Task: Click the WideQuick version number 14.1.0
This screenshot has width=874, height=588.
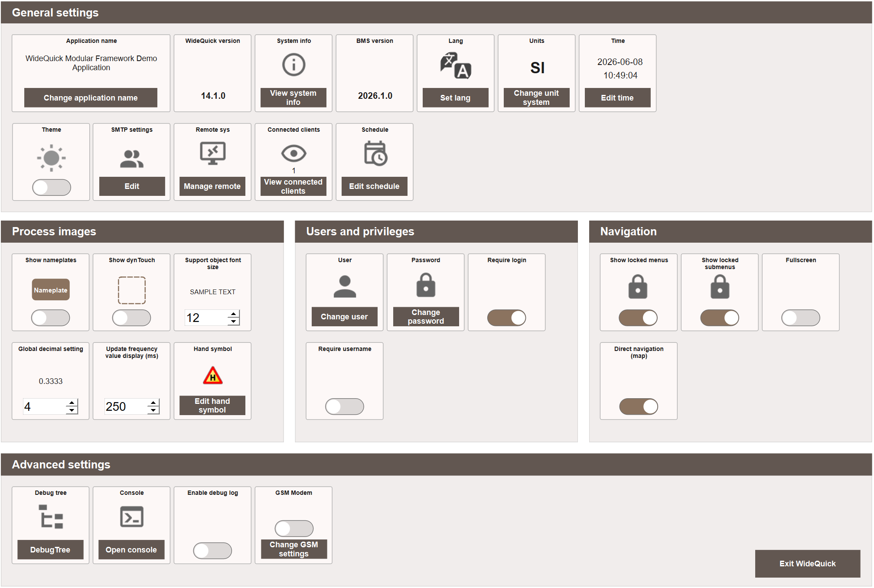Action: coord(213,96)
